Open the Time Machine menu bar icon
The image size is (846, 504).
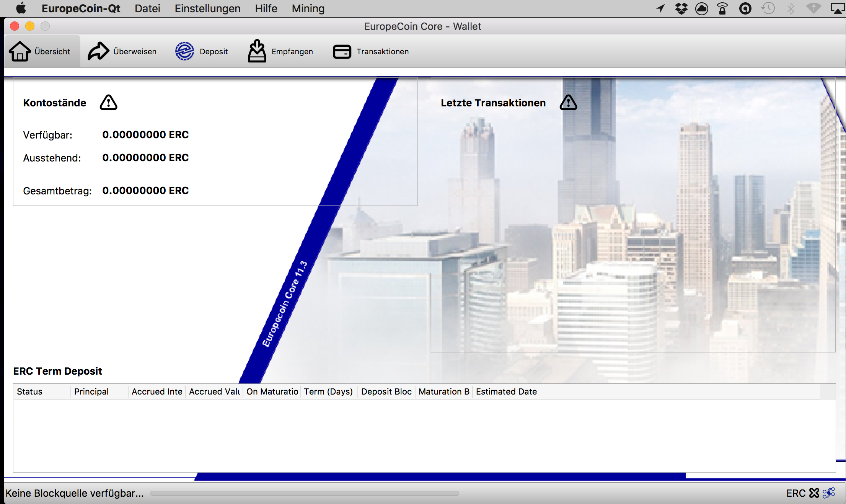pos(768,8)
